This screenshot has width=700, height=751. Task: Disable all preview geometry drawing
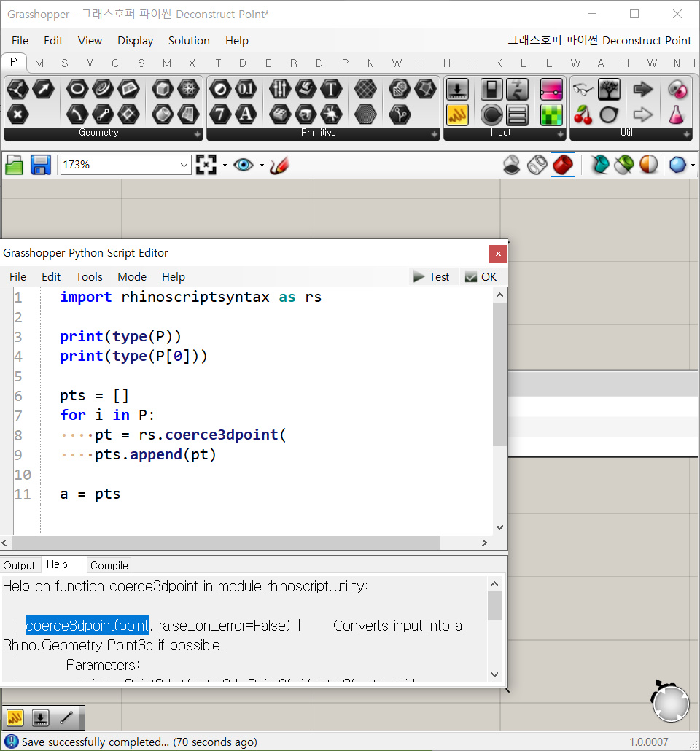[512, 166]
